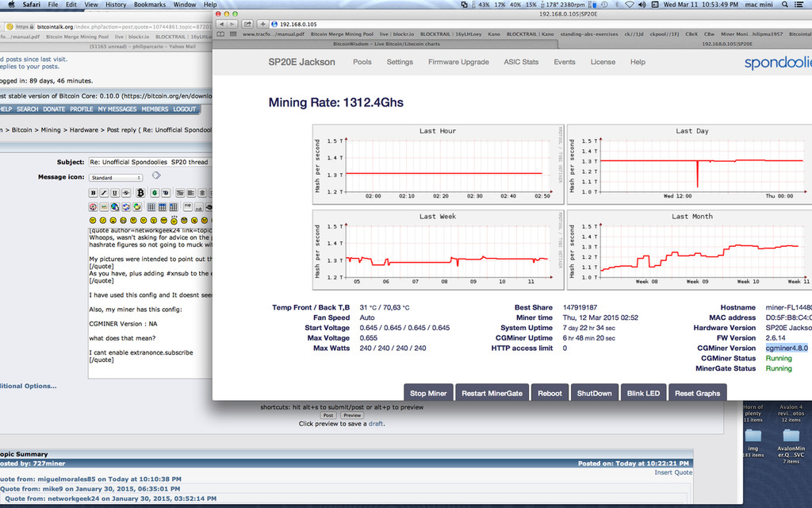Insert table column icon in the editor
Image resolution: width=812 pixels, height=508 pixels.
174,207
